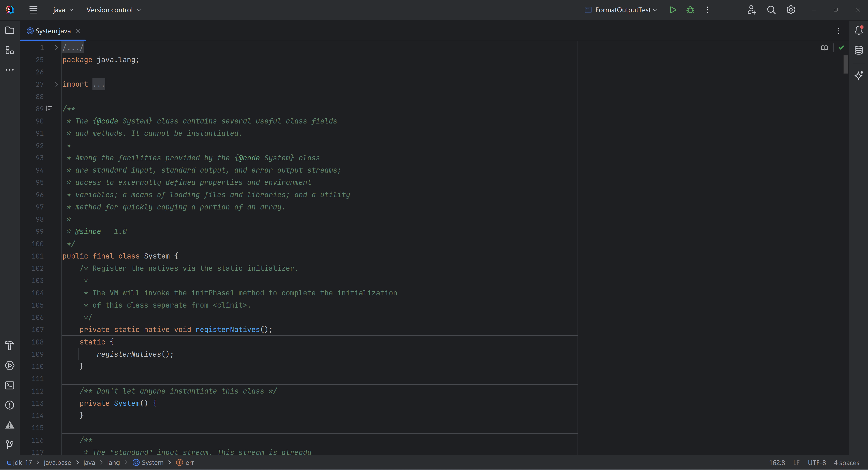Viewport: 868px width, 470px height.
Task: Click the class name System on line 101
Action: tap(157, 256)
